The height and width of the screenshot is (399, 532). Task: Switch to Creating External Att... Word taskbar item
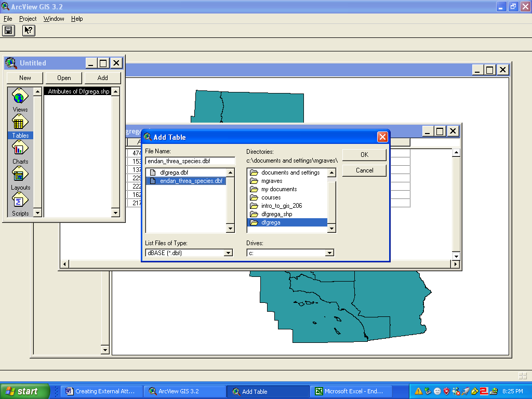pos(101,391)
